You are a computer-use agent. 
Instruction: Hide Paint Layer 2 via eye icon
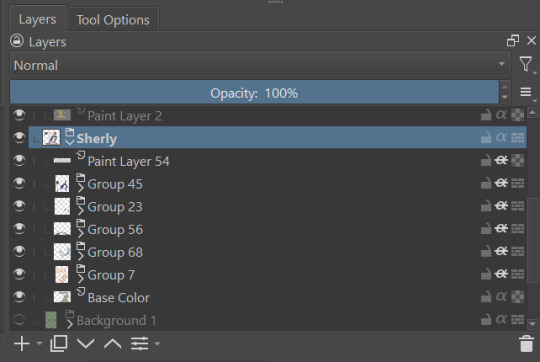tap(19, 115)
